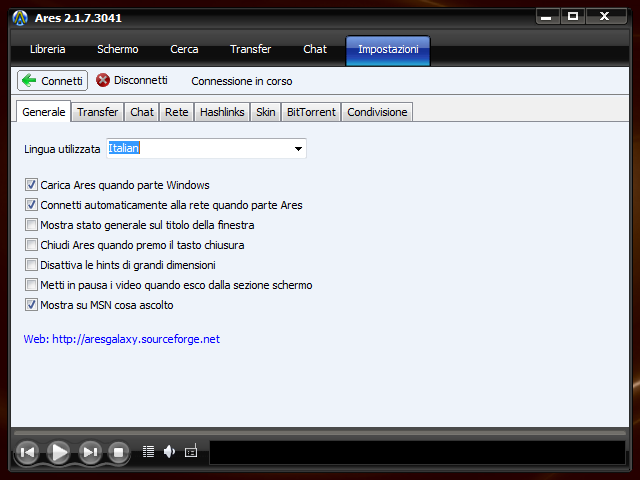Click the previous track button
This screenshot has height=480, width=640.
click(28, 452)
